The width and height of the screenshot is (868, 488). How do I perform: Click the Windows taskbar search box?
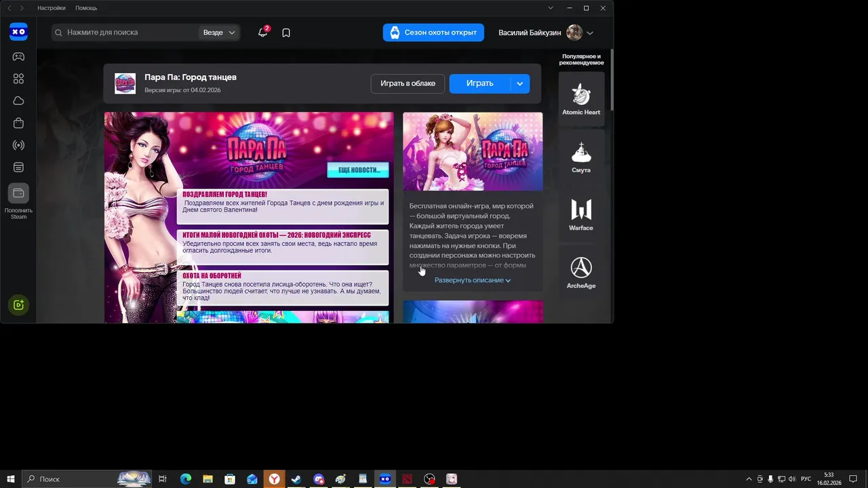[87, 479]
